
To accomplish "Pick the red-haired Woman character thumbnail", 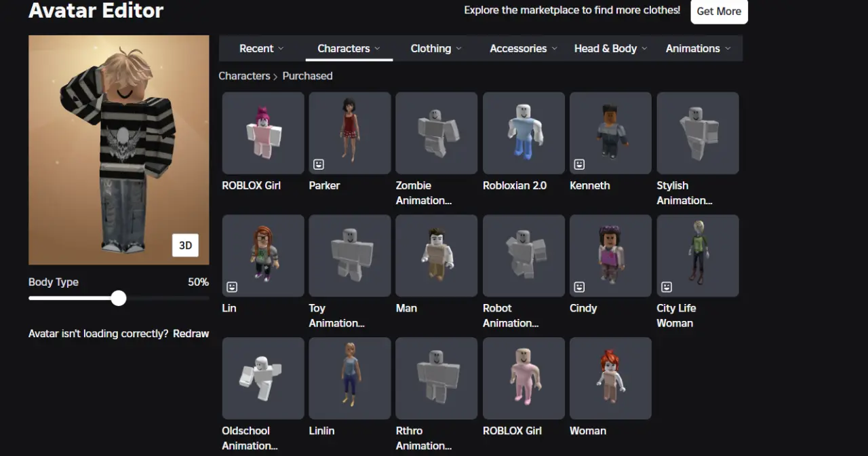I will click(x=610, y=379).
